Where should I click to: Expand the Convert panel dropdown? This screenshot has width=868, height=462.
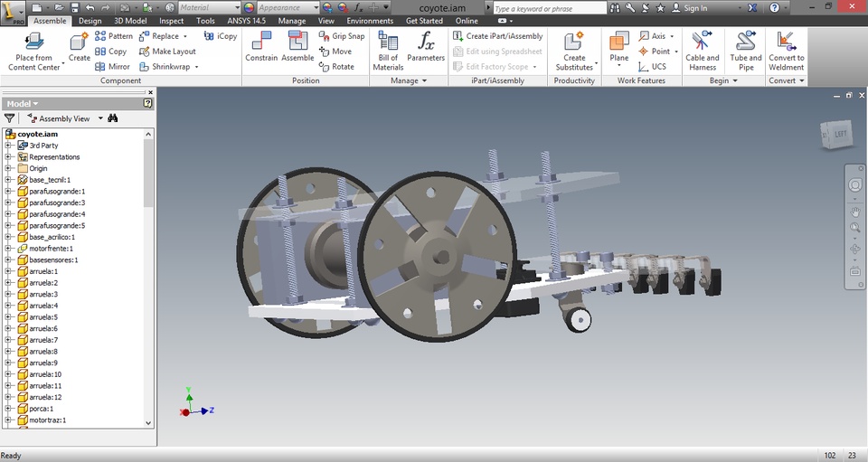[786, 80]
